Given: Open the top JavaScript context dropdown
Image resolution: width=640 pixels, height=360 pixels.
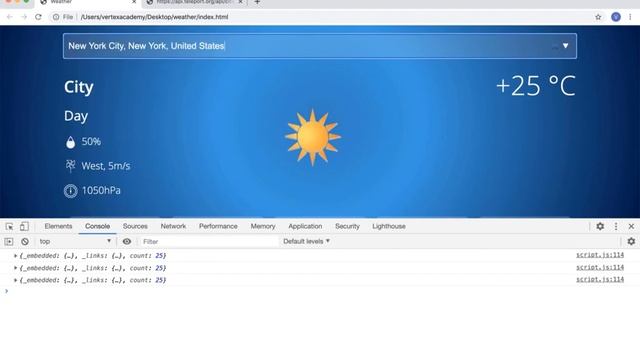Looking at the screenshot, I should pyautogui.click(x=75, y=242).
